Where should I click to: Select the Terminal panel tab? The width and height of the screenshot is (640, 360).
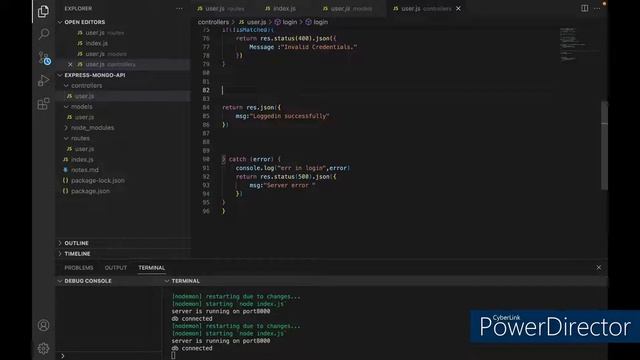pyautogui.click(x=151, y=268)
